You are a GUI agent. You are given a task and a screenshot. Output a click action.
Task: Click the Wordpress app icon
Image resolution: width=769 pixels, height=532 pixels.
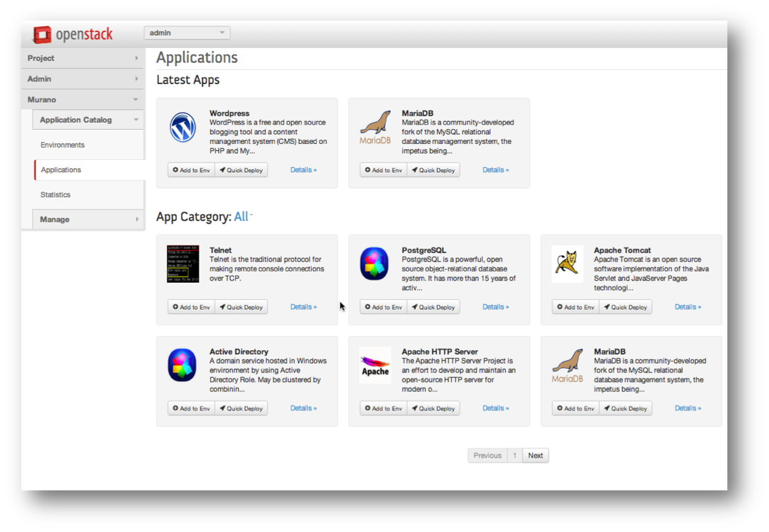183,127
